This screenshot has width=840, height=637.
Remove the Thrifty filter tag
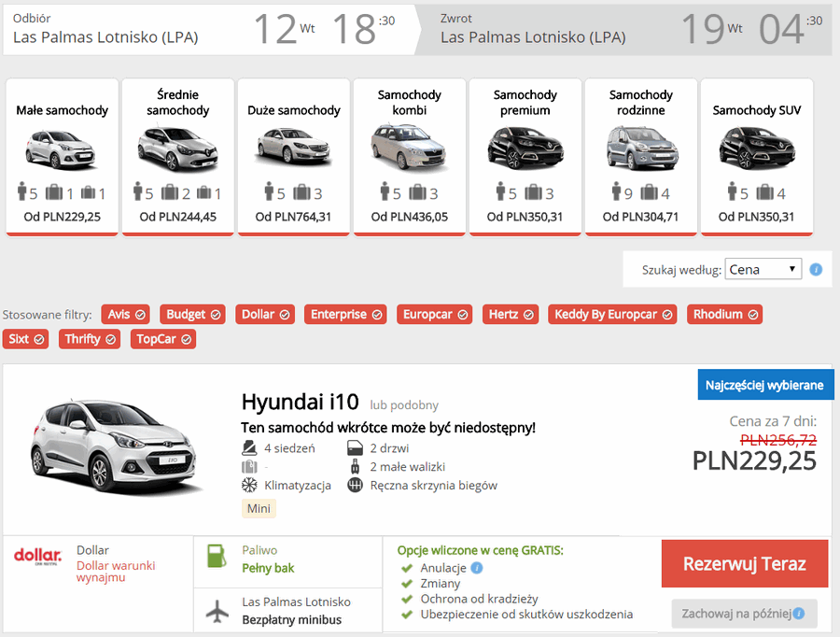point(90,339)
